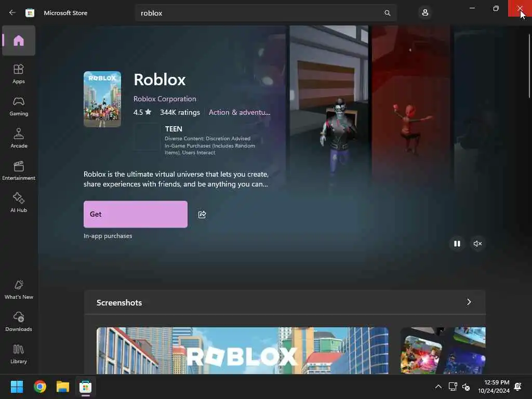Screen dimensions: 532x399
Task: Open the second screenshot with game collage
Action: point(443,351)
